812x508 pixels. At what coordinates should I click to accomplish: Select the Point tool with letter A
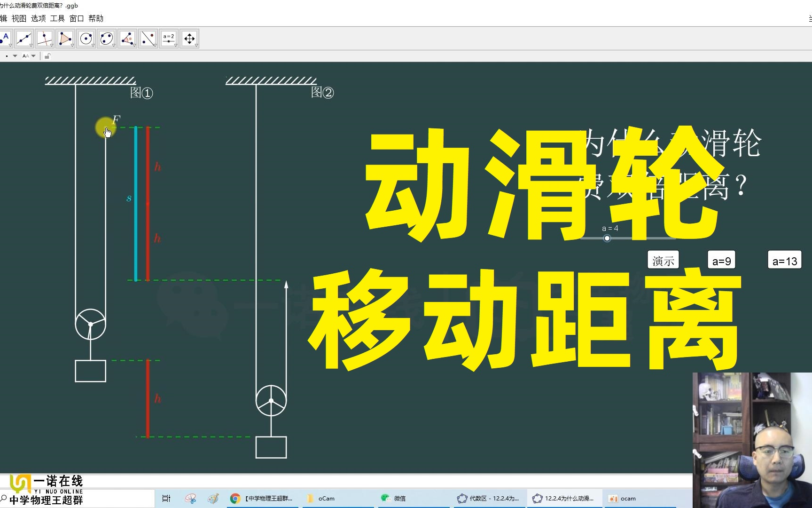pyautogui.click(x=5, y=38)
